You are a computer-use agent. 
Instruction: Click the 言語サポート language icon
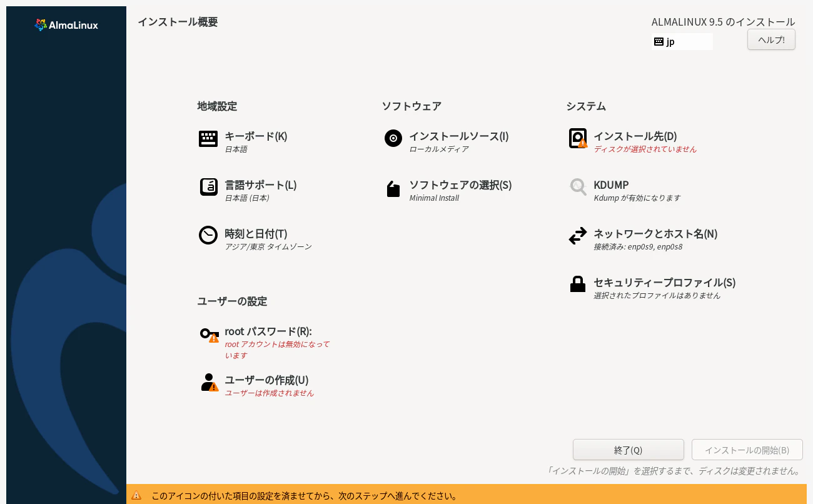(x=208, y=187)
